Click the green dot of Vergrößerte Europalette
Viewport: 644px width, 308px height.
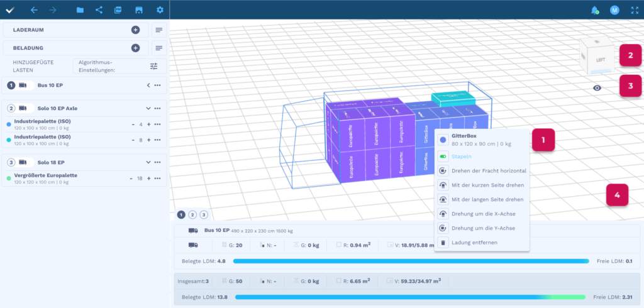tap(9, 179)
